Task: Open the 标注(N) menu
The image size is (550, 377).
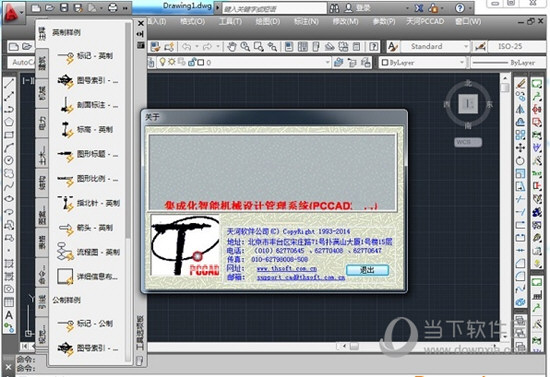Action: pos(306,22)
